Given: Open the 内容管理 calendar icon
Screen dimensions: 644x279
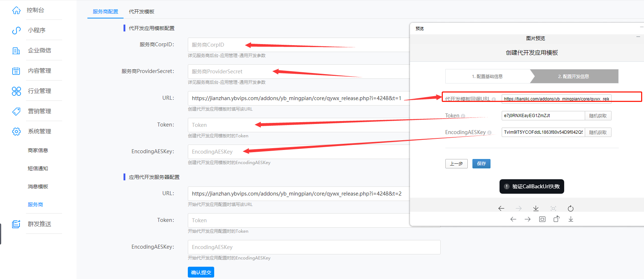Looking at the screenshot, I should click(16, 71).
